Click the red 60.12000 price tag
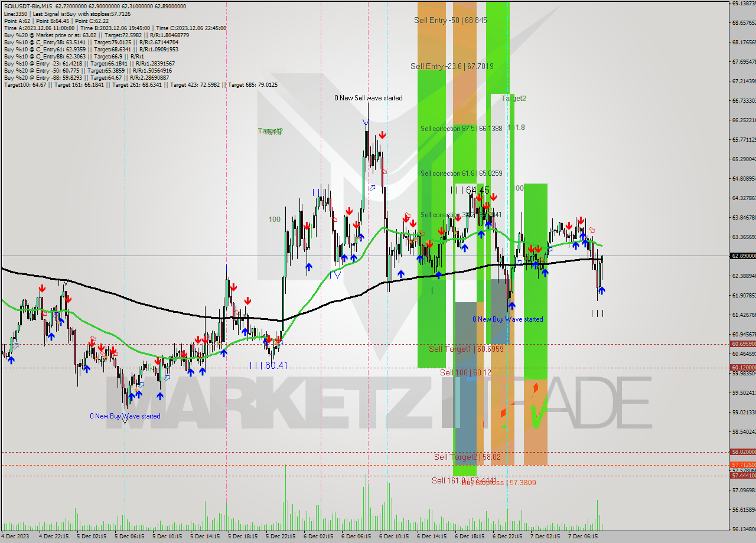The height and width of the screenshot is (543, 756). (743, 367)
